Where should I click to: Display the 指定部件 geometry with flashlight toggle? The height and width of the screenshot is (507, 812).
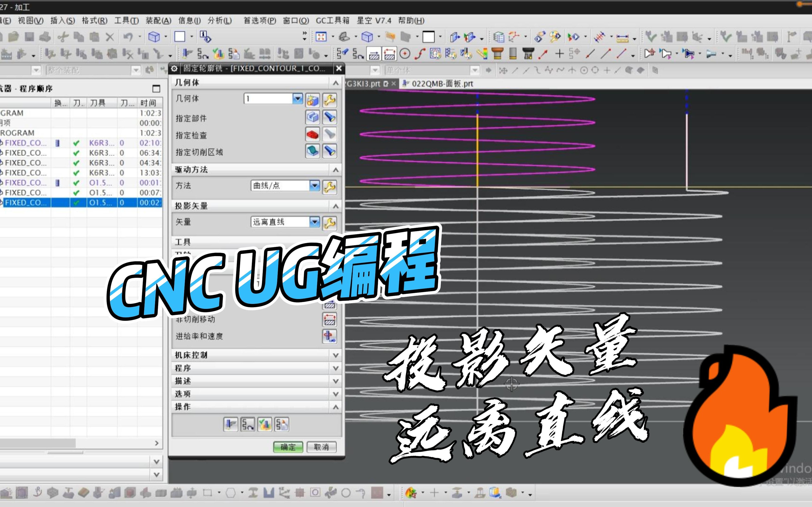tap(330, 117)
